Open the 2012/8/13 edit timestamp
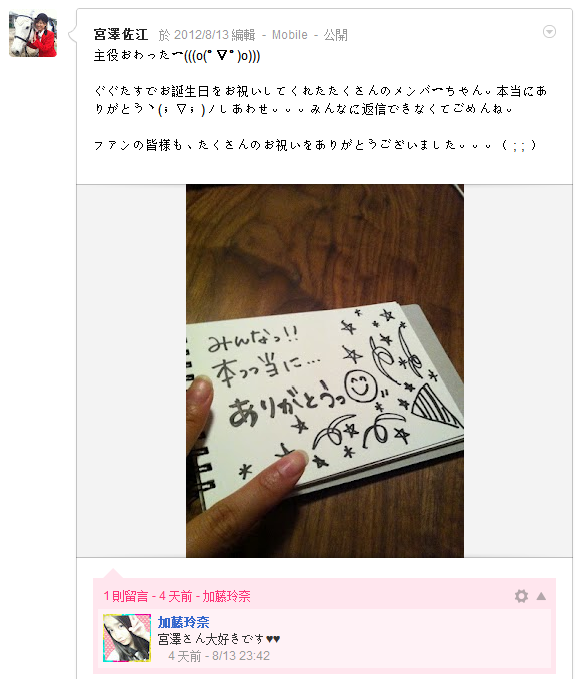 tap(207, 35)
